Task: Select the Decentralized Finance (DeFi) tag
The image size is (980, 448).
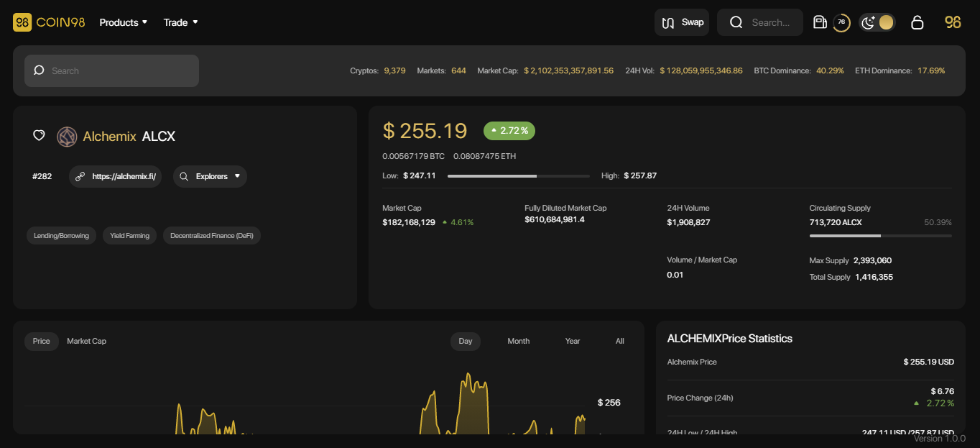Action: (212, 235)
